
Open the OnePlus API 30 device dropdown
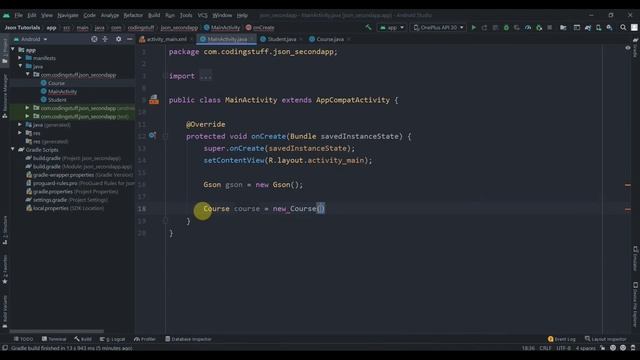(x=438, y=27)
